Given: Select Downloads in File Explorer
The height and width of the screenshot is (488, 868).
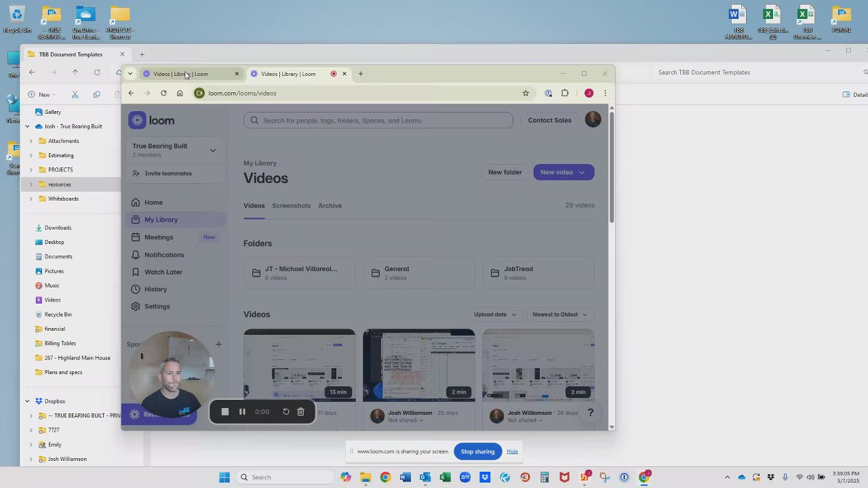Looking at the screenshot, I should tap(58, 228).
